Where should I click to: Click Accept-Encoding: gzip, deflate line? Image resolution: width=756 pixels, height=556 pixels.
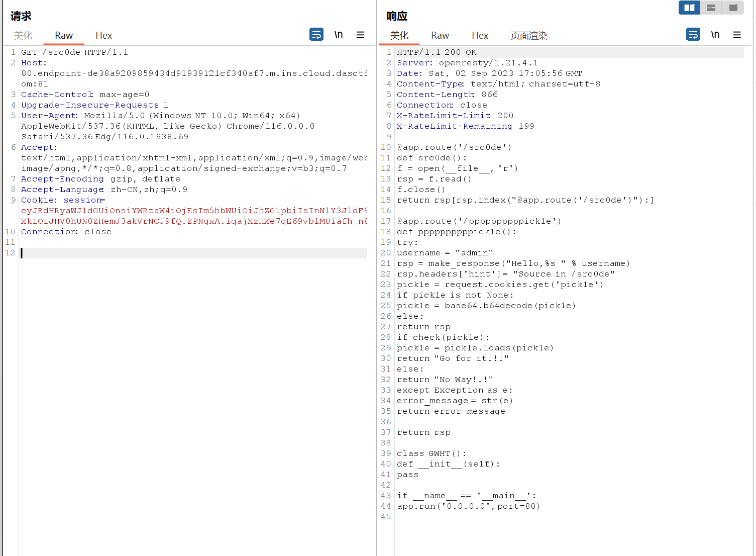point(100,179)
